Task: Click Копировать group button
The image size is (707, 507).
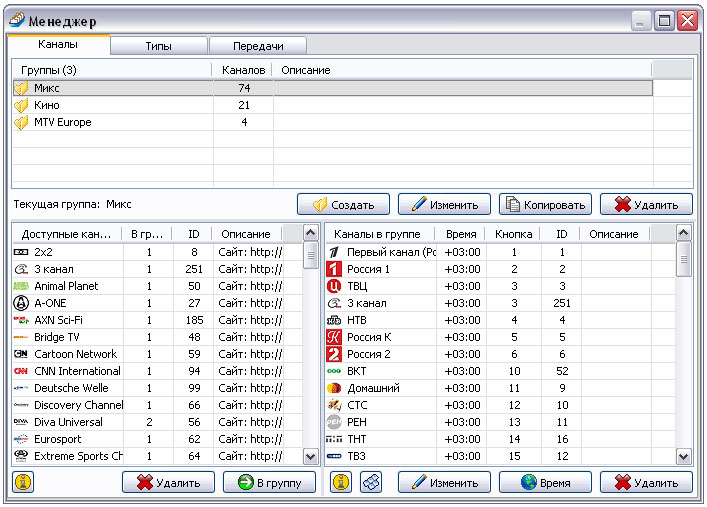Action: coord(546,204)
